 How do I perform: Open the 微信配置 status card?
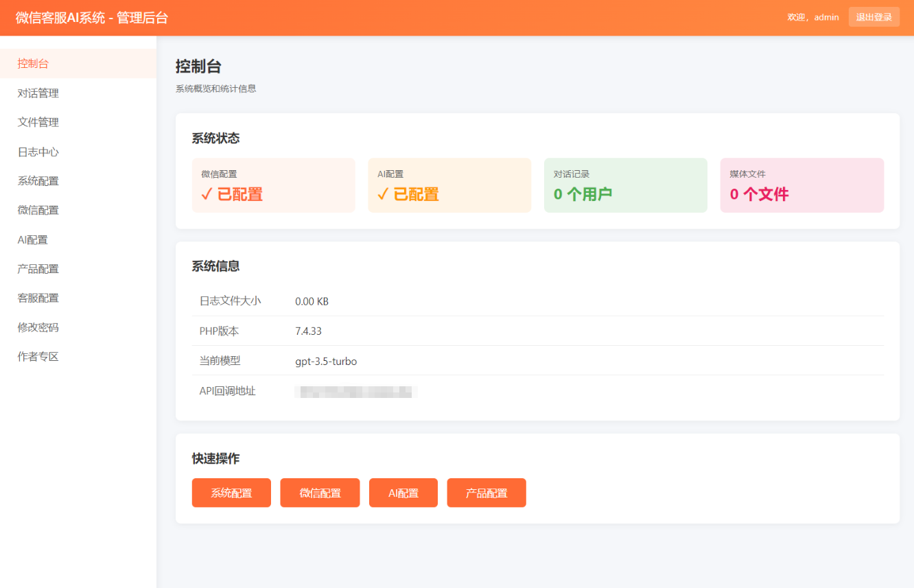click(273, 185)
